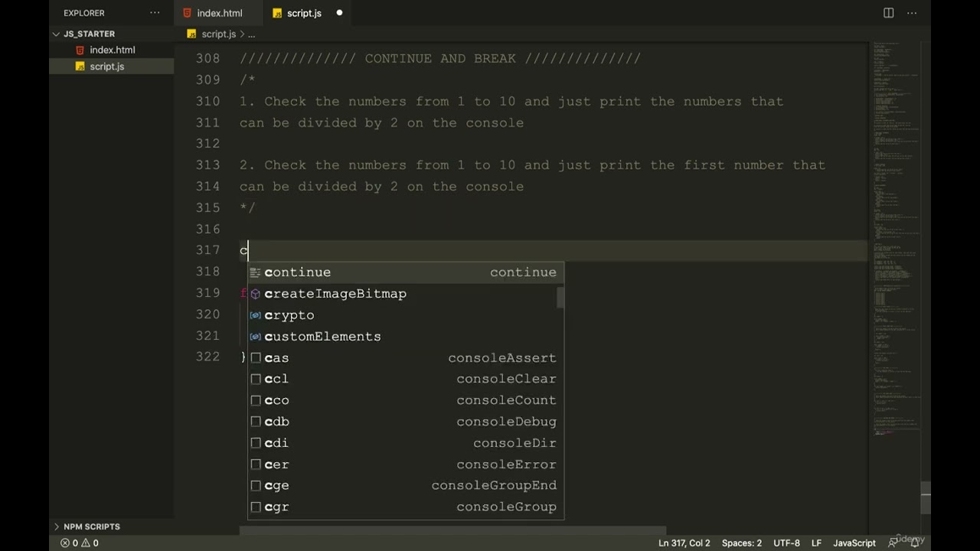Place cursor on CONTINUE AND BREAK heading
980x551 pixels.
(x=440, y=58)
